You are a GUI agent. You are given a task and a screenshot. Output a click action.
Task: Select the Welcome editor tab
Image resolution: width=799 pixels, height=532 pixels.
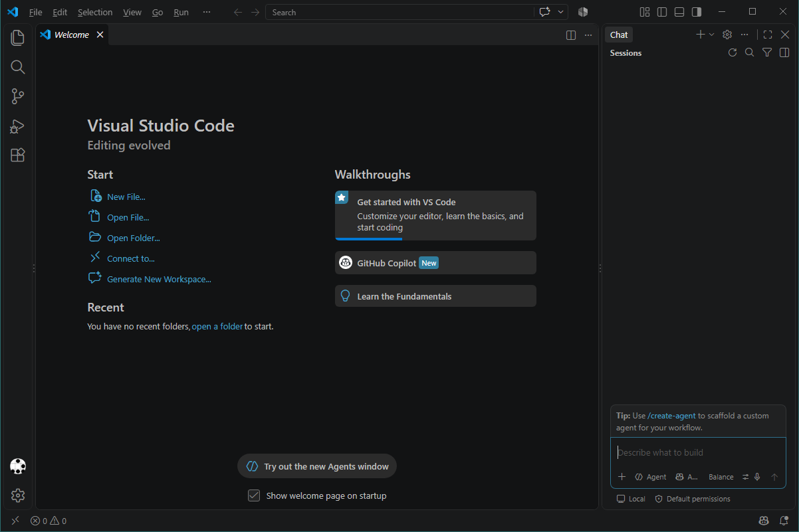coord(72,35)
